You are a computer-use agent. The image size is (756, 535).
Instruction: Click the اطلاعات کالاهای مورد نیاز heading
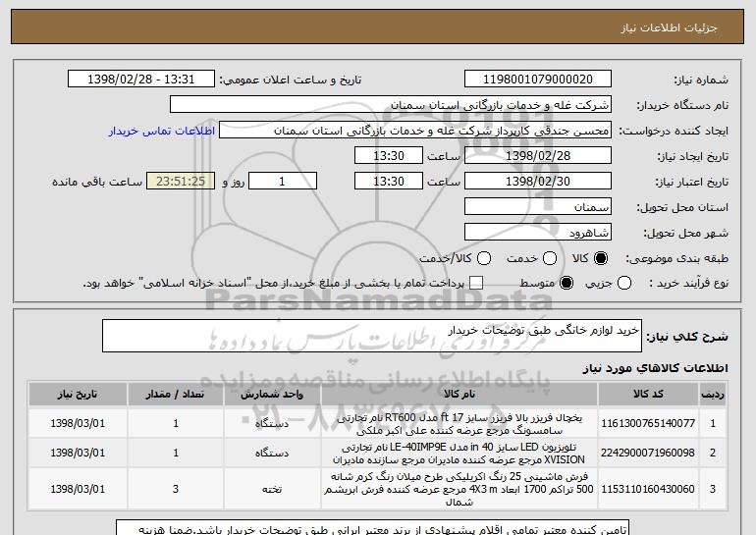click(655, 368)
